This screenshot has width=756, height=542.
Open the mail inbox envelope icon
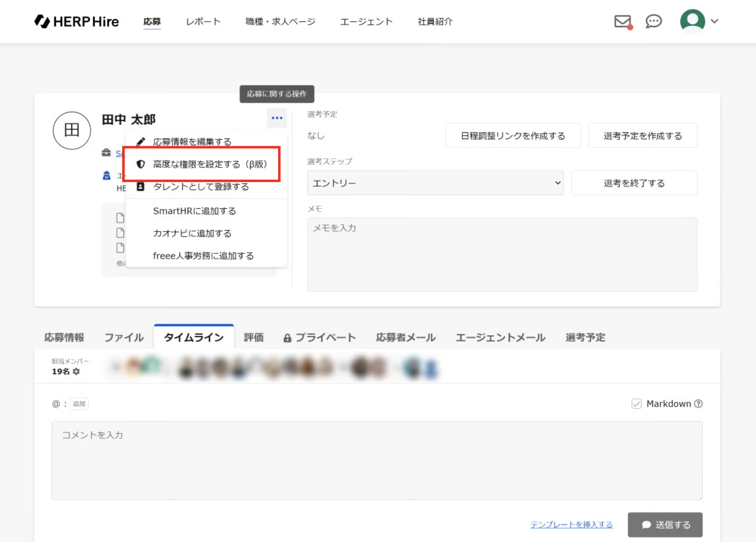click(622, 21)
